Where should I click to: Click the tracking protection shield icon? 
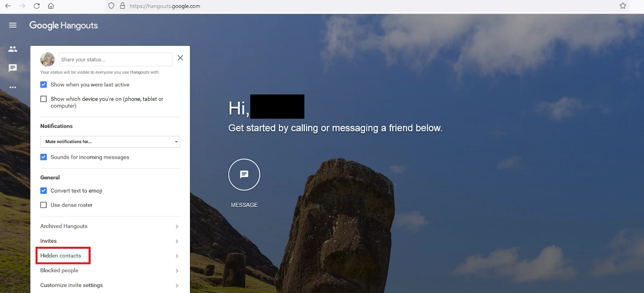tap(111, 6)
